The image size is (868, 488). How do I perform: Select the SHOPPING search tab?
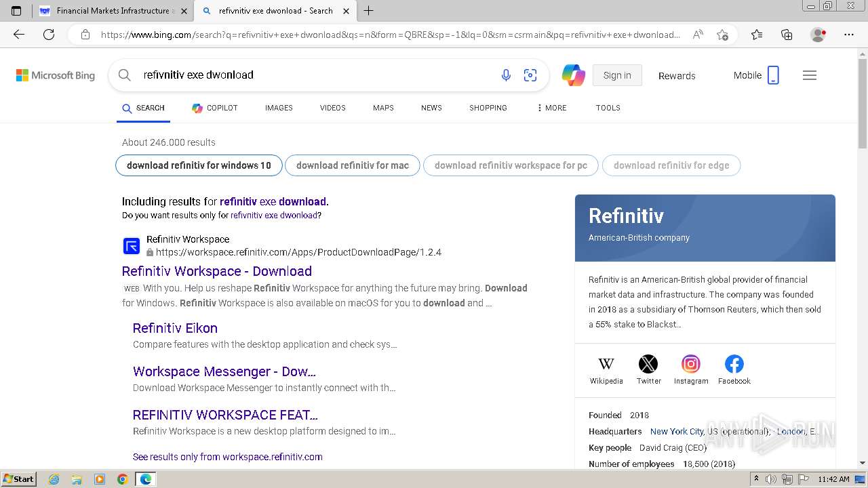click(x=488, y=108)
